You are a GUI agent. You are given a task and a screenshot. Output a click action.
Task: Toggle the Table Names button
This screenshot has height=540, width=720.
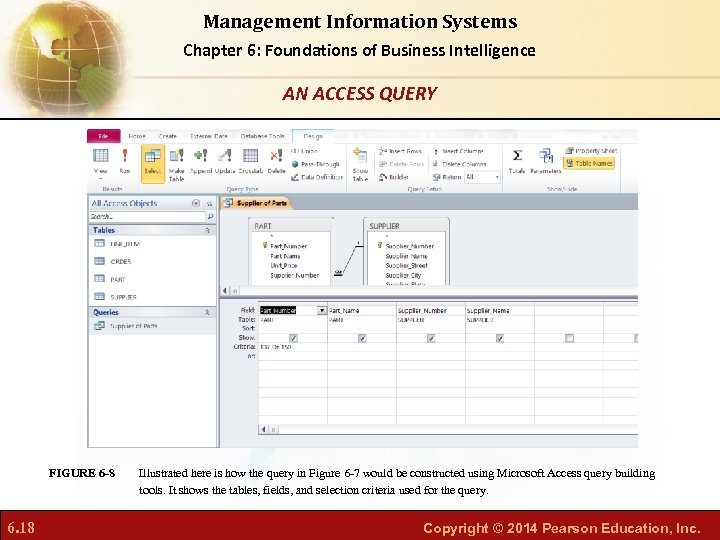pos(589,163)
